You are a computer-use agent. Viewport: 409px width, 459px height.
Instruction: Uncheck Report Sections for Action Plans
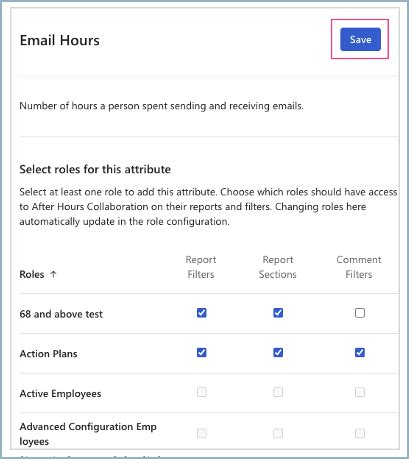point(278,352)
